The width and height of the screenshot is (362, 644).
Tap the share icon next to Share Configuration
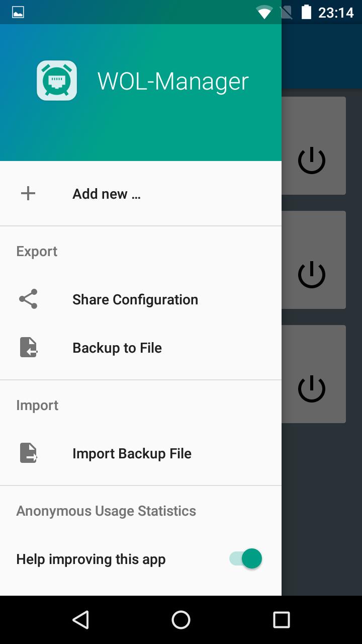tap(28, 299)
